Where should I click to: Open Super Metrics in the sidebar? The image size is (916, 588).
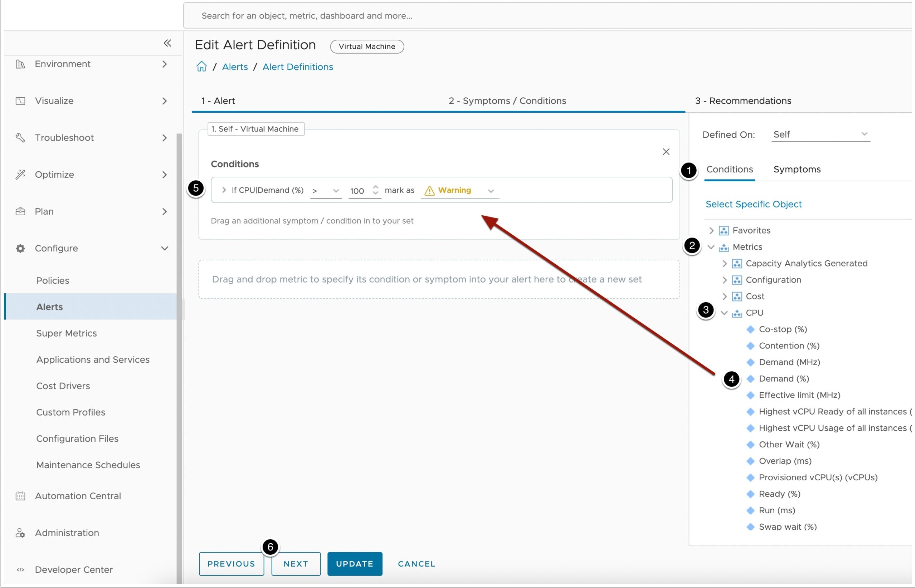67,333
